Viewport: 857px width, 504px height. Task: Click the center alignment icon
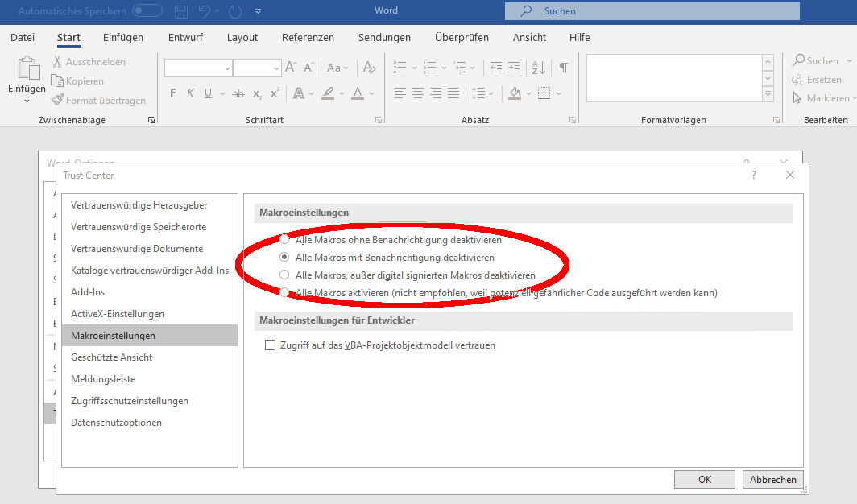click(418, 93)
